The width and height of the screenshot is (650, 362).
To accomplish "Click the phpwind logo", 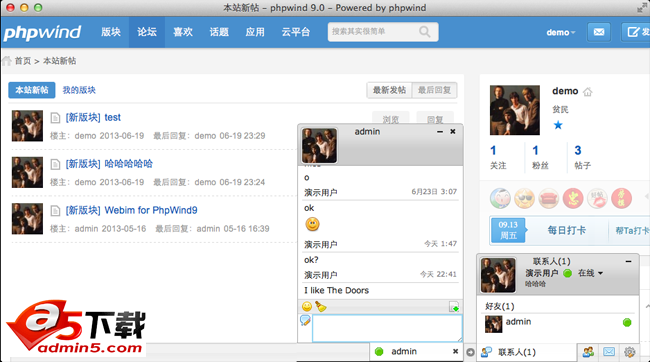I will pyautogui.click(x=42, y=32).
